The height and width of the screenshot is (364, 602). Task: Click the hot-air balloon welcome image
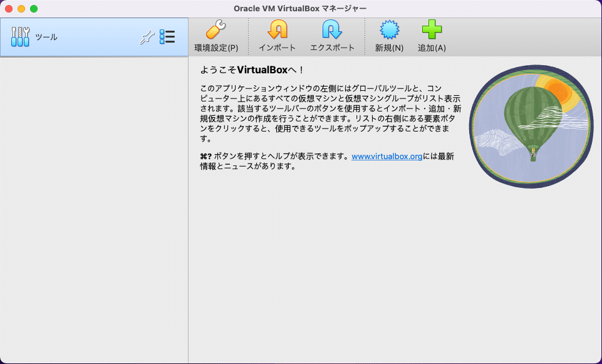pos(531,127)
